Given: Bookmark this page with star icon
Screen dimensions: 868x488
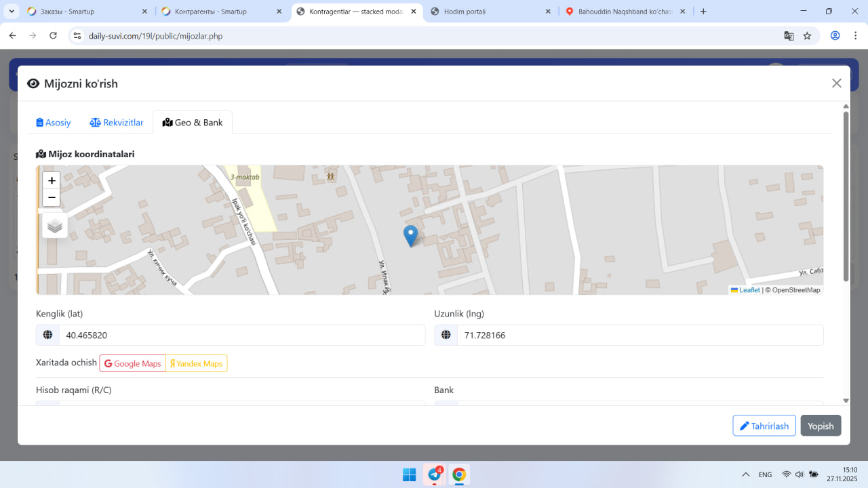Looking at the screenshot, I should (x=807, y=36).
